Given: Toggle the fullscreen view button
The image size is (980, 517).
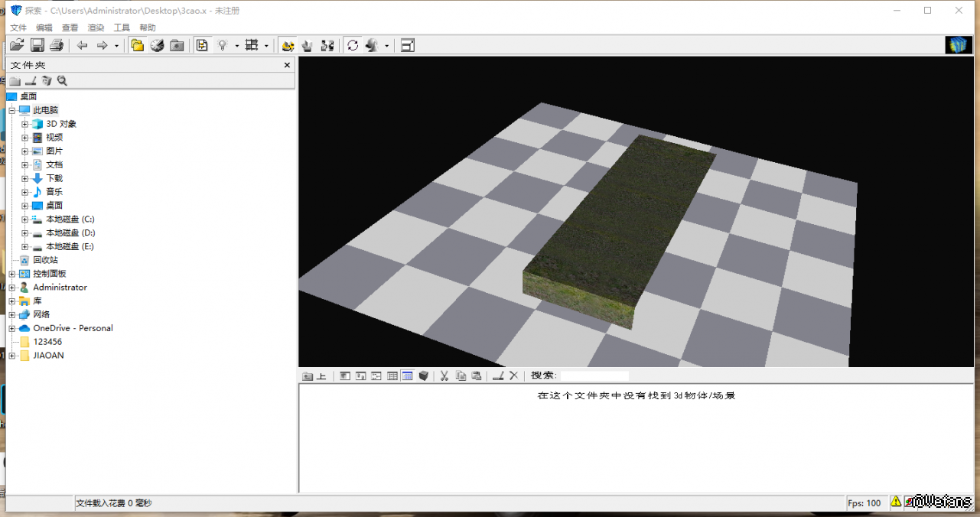Looking at the screenshot, I should pyautogui.click(x=408, y=46).
